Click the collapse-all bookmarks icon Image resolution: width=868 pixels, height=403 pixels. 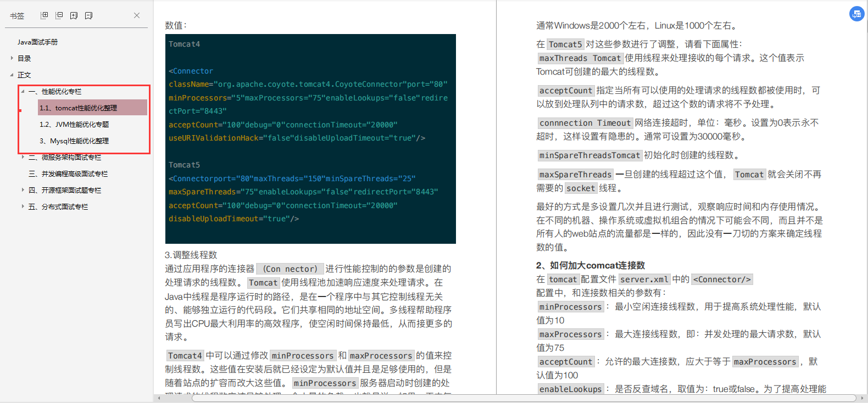[59, 15]
